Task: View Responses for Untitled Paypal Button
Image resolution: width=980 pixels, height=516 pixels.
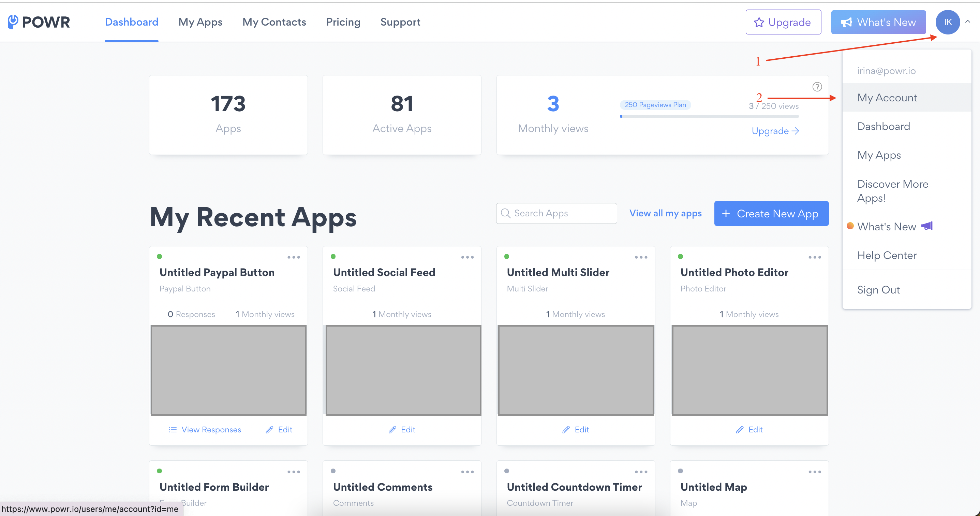Action: coord(205,430)
